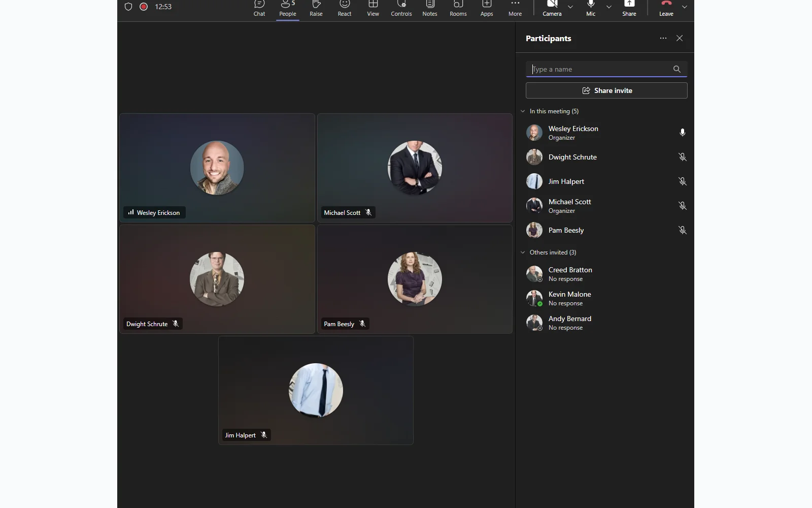Image resolution: width=812 pixels, height=508 pixels.
Task: Leave the meeting
Action: pyautogui.click(x=666, y=9)
